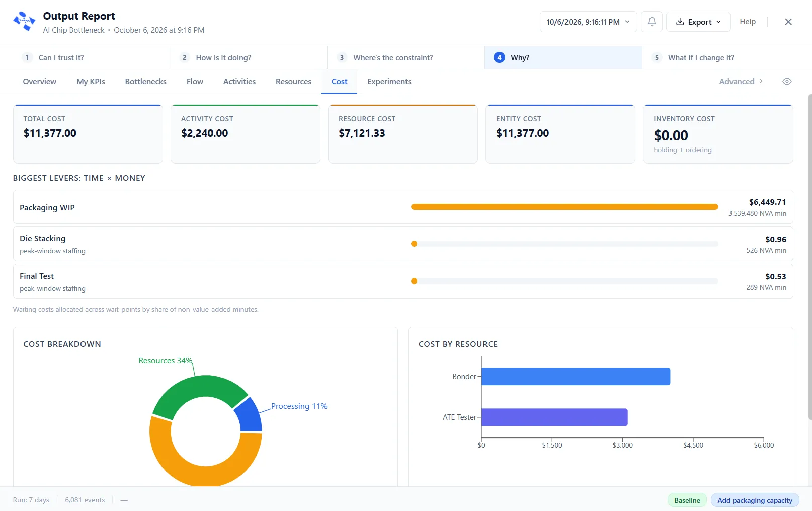Go to step 3 Where's the constraint?
This screenshot has width=812, height=511.
tap(406, 58)
